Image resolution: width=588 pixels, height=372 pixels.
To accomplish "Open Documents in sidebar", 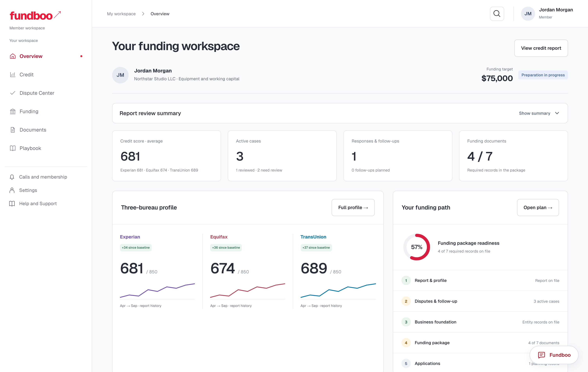I will coord(46,130).
